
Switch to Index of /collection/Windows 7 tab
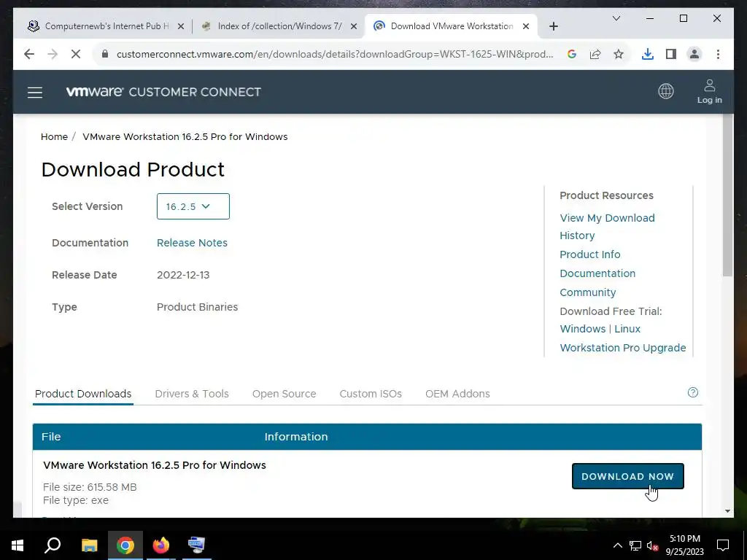pyautogui.click(x=279, y=26)
